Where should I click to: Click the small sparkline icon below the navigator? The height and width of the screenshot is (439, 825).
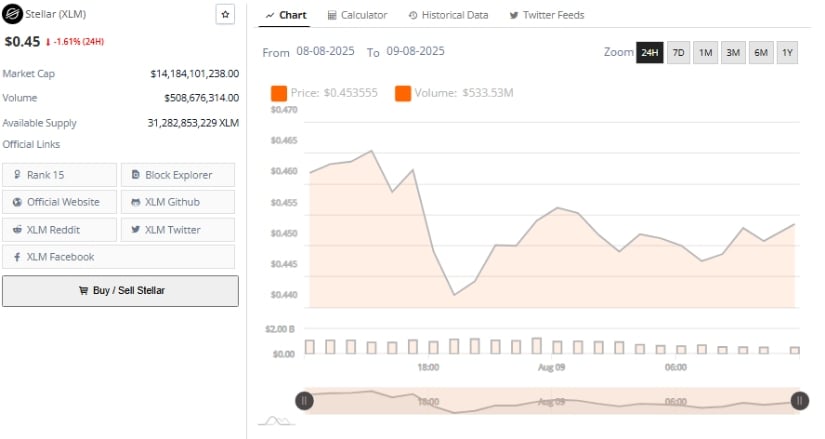pyautogui.click(x=277, y=421)
